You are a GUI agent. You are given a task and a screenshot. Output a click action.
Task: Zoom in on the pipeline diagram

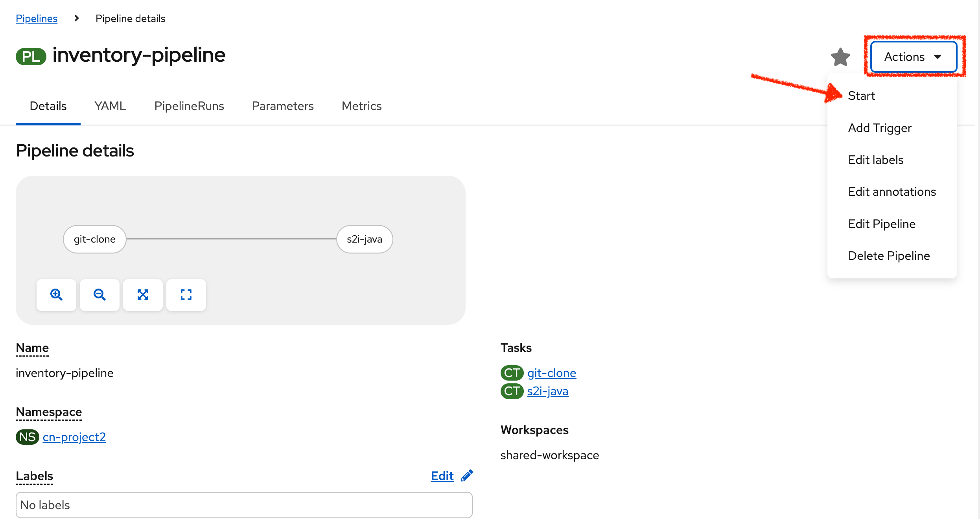[56, 294]
